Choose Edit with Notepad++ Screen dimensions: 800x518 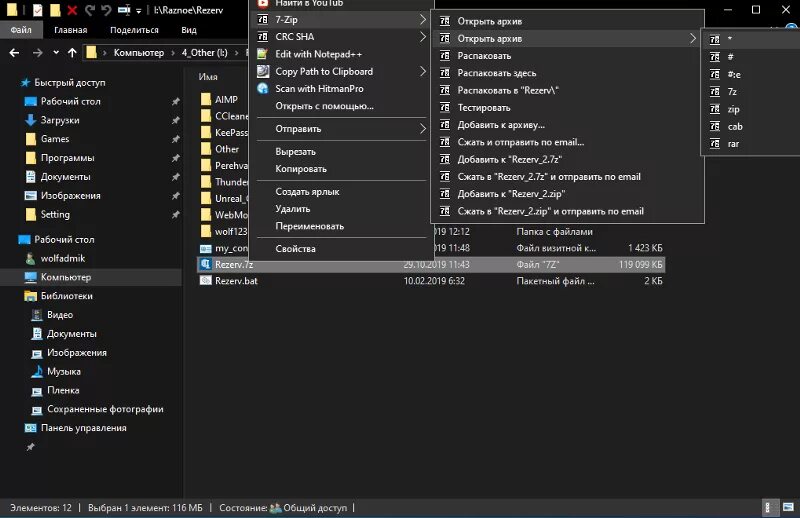pyautogui.click(x=340, y=54)
